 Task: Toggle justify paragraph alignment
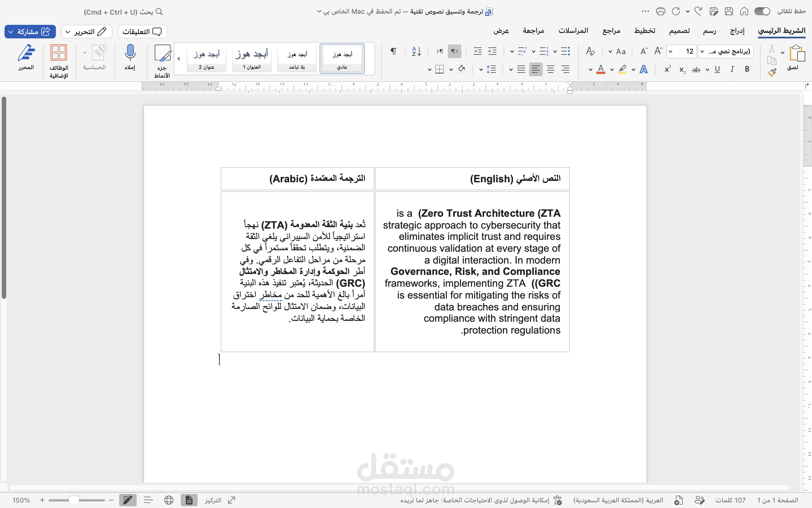(x=521, y=69)
